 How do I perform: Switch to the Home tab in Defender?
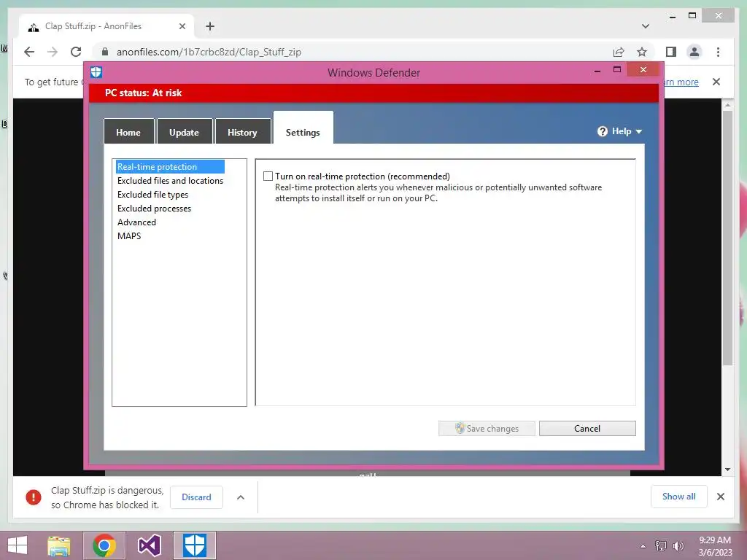128,133
